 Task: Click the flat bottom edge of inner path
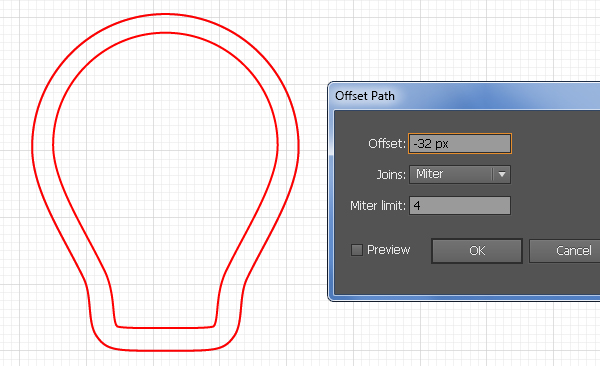165,328
